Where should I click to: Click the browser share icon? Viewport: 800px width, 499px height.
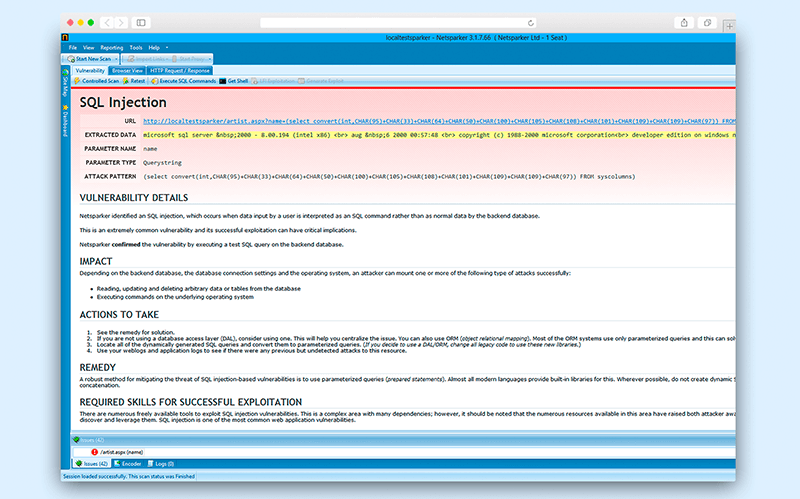(x=684, y=22)
